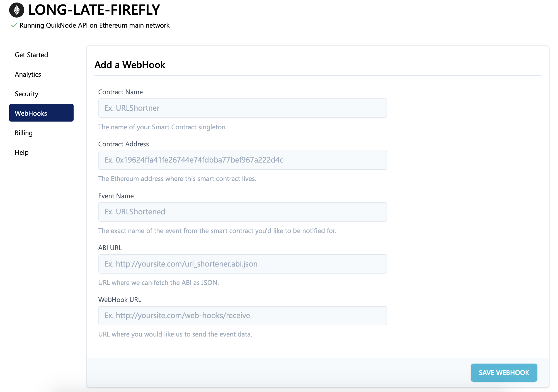Click the LONG-LATE-FIREFLY node title
The width and height of the screenshot is (558, 392).
point(94,10)
